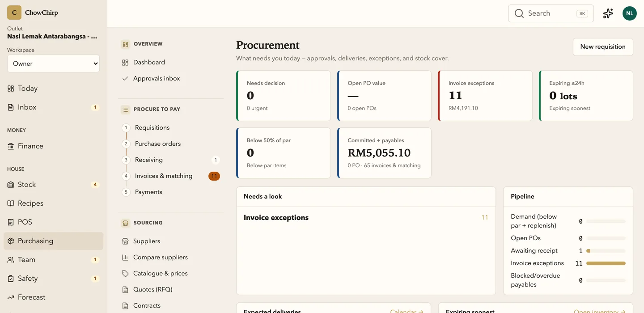Click Demand (below par + replenish) row
This screenshot has width=644, height=313.
pos(568,221)
